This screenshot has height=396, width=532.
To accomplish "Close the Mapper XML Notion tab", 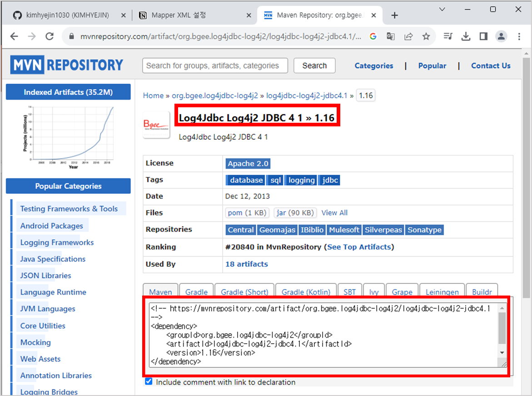I will (x=249, y=15).
